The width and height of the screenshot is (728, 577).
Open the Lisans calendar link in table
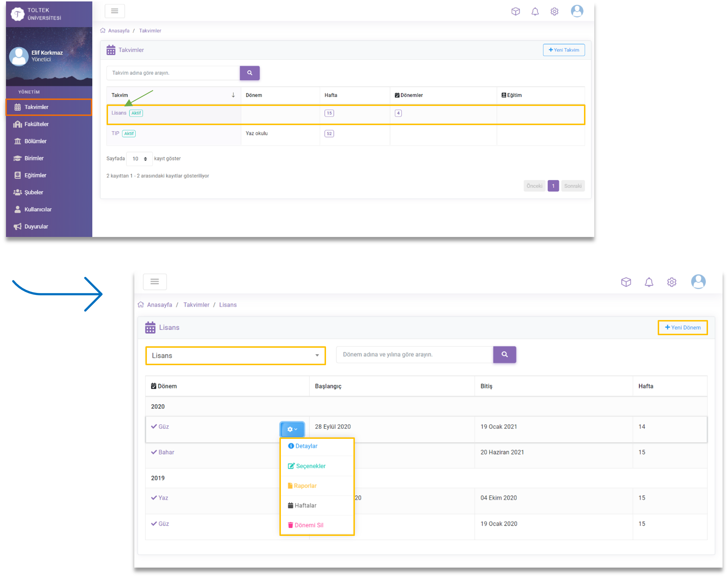tap(119, 113)
